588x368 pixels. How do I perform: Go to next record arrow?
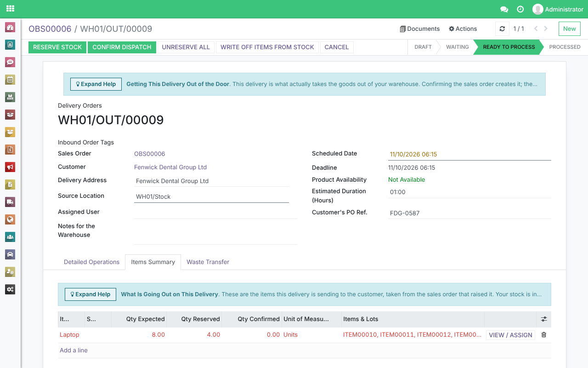pyautogui.click(x=546, y=29)
